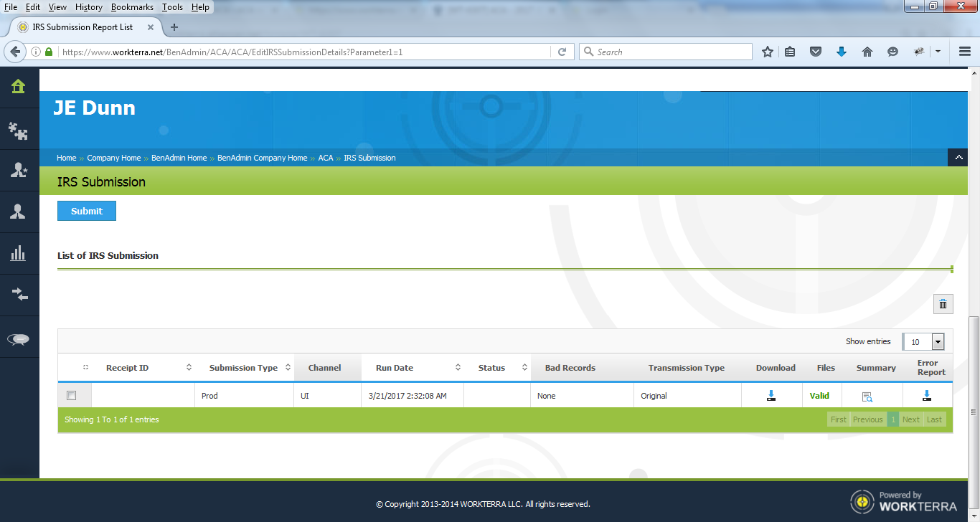Open the smiley chat toolbar icon

[x=892, y=52]
